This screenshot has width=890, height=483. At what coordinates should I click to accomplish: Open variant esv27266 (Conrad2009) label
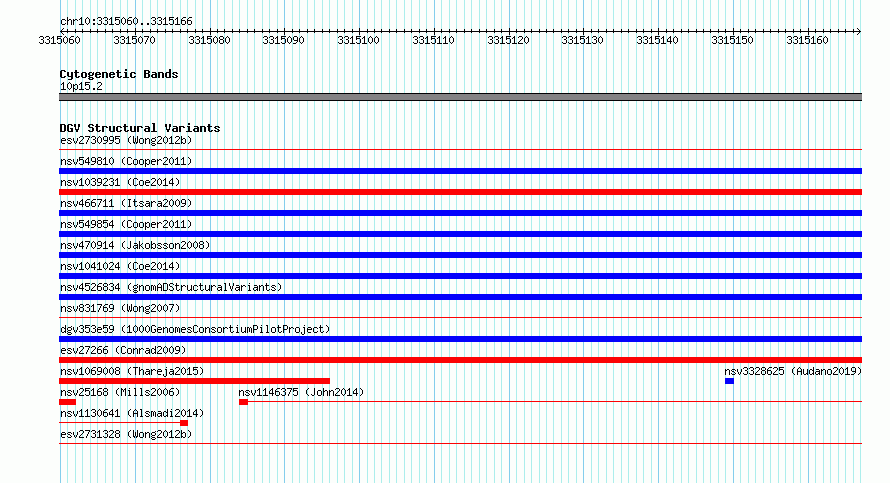(123, 350)
